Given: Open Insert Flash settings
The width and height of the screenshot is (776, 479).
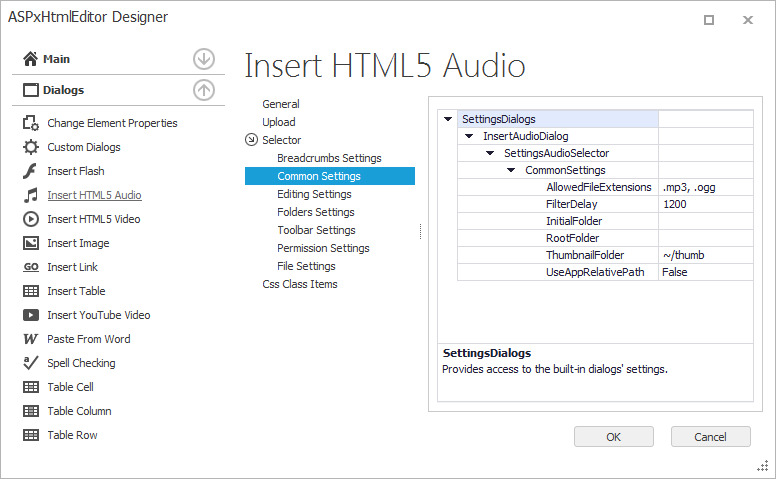Looking at the screenshot, I should pyautogui.click(x=76, y=171).
